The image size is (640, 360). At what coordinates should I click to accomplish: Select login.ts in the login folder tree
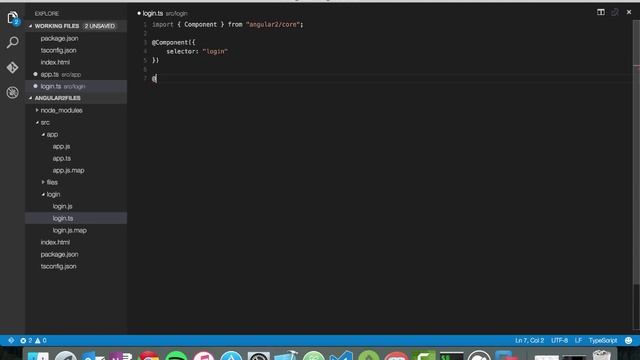tap(63, 218)
